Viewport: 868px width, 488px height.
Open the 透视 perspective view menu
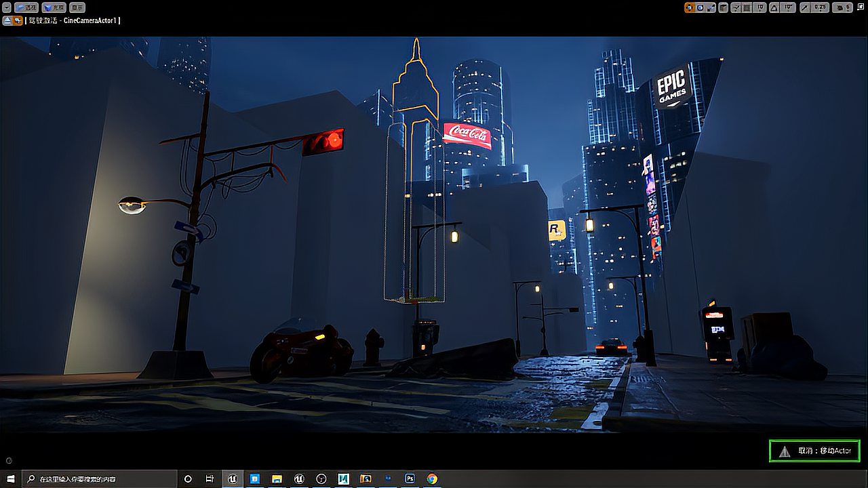[x=27, y=7]
